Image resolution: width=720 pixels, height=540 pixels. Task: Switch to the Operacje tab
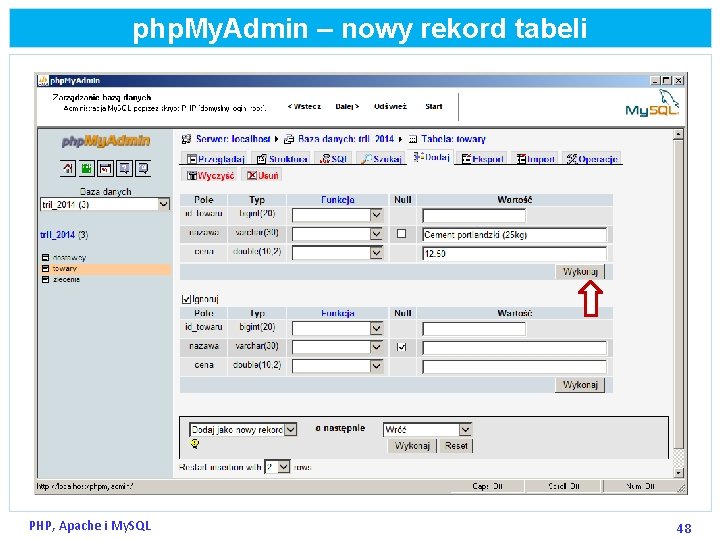[592, 159]
